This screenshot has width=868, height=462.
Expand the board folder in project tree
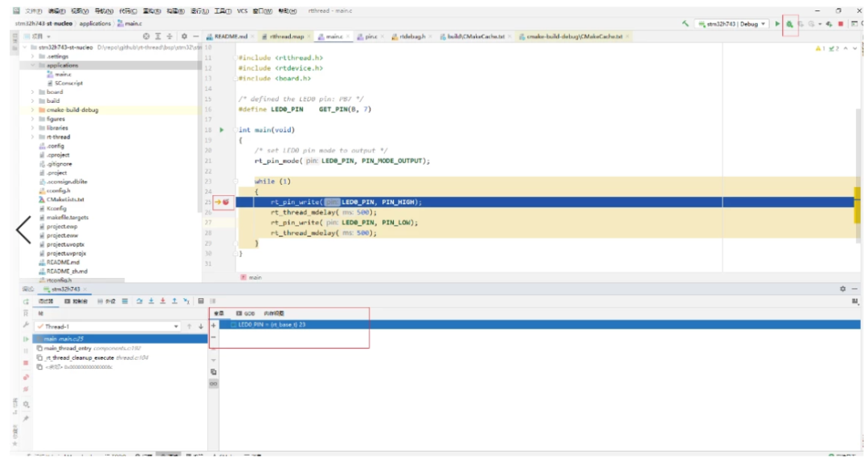click(x=33, y=92)
